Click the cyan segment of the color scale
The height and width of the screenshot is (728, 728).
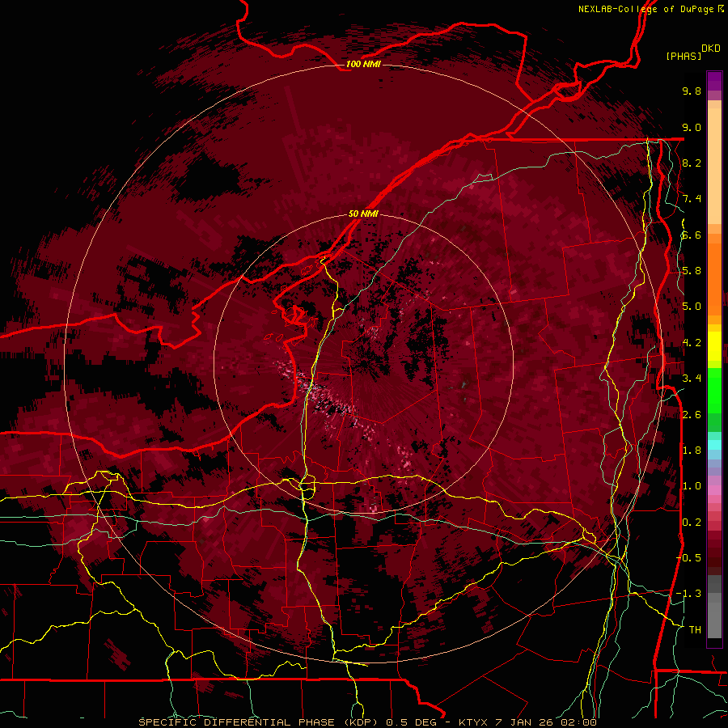pyautogui.click(x=714, y=445)
